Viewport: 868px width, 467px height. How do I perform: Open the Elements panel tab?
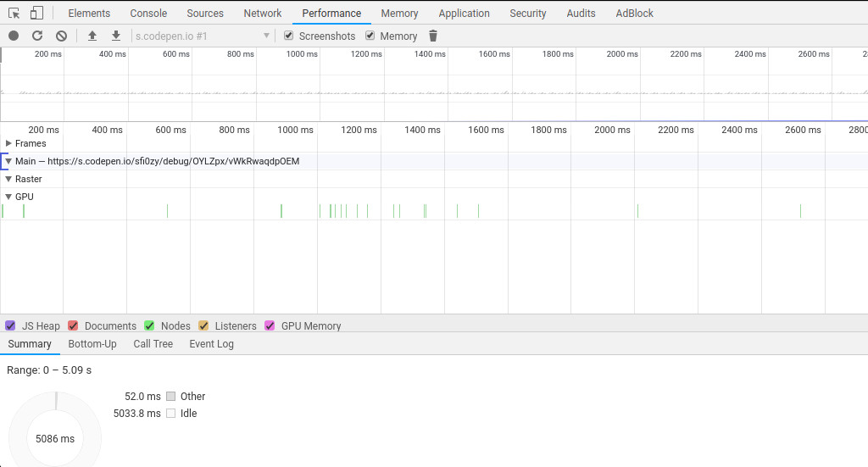click(89, 13)
